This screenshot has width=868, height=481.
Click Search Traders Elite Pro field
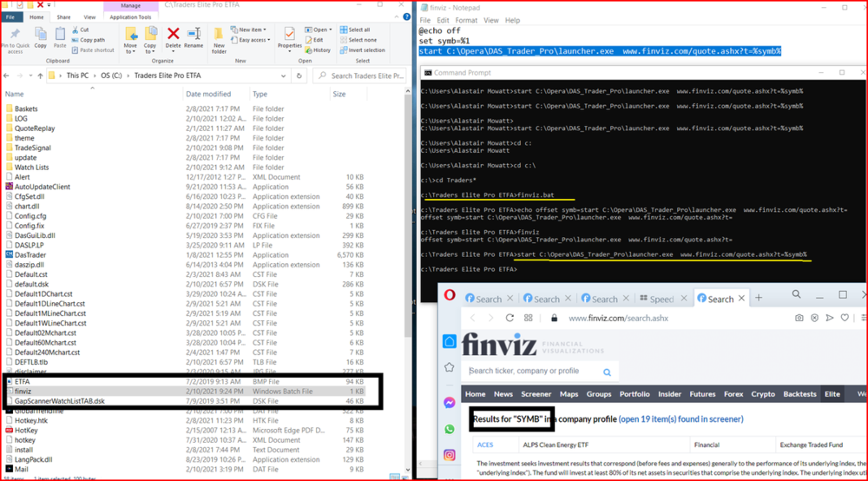(360, 76)
